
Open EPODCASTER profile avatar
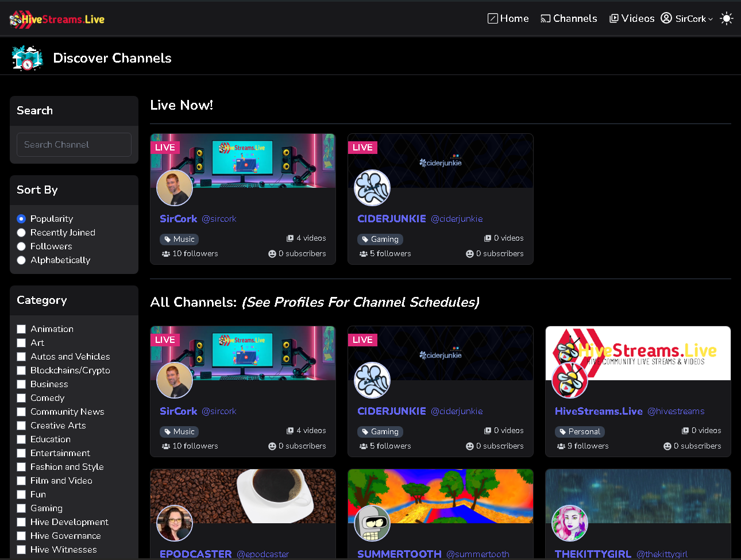click(x=175, y=523)
